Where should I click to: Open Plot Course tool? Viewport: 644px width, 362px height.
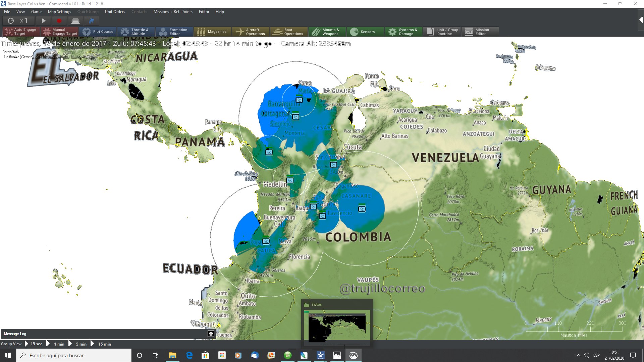coord(98,32)
